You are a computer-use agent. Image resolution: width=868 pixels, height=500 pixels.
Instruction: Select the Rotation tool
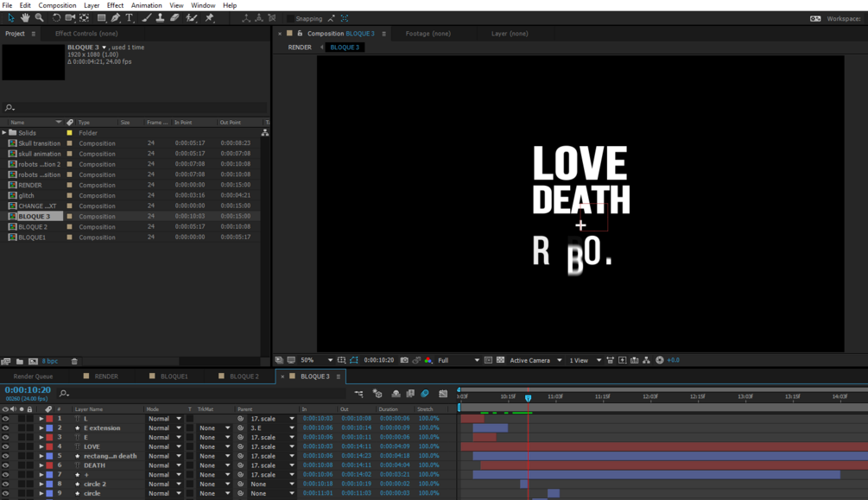[56, 18]
